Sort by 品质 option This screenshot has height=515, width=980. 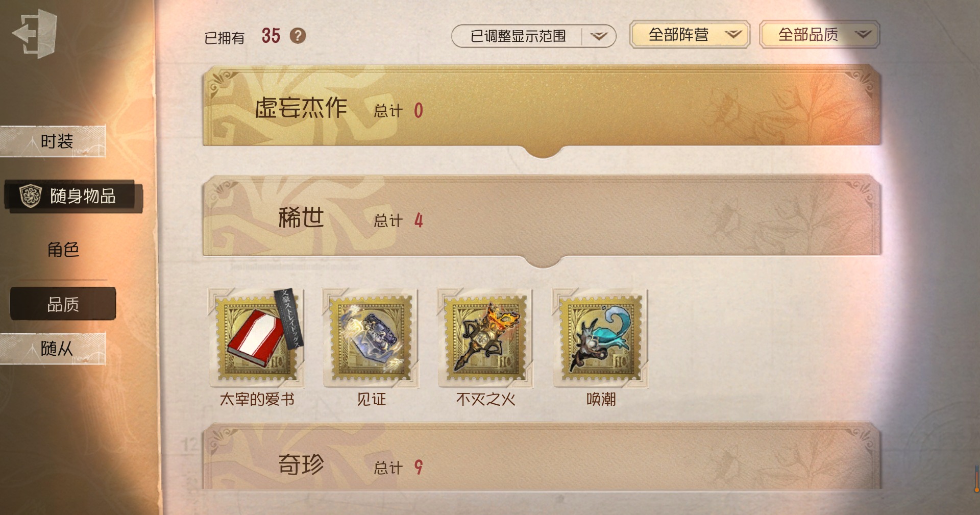[x=63, y=304]
